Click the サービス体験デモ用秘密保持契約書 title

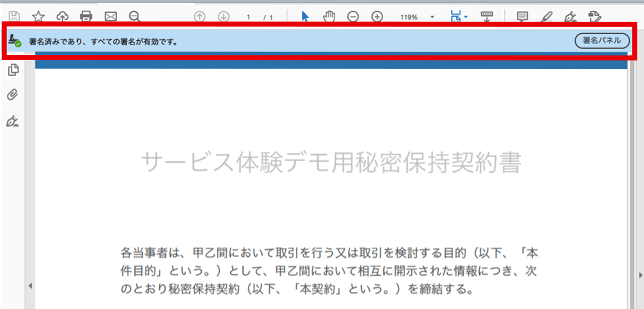(331, 163)
